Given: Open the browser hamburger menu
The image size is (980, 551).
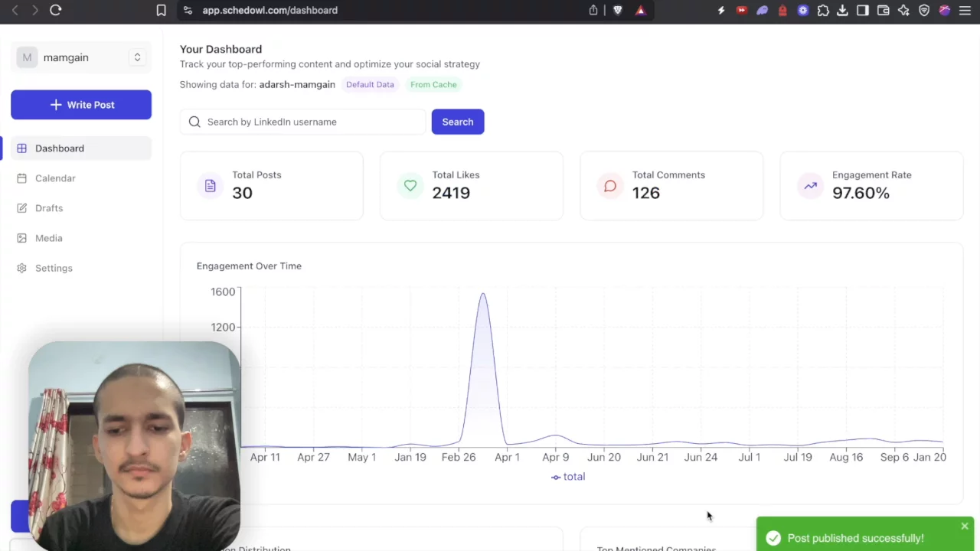Looking at the screenshot, I should (x=965, y=10).
